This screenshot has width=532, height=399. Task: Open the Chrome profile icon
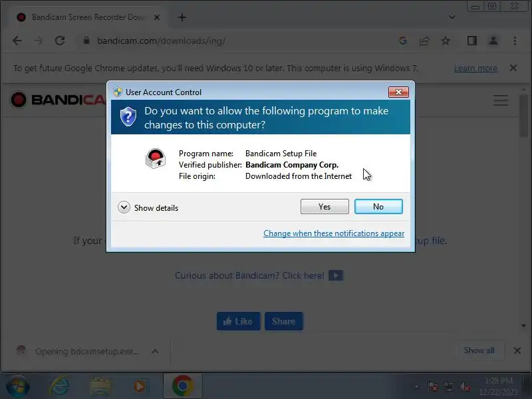pos(493,41)
